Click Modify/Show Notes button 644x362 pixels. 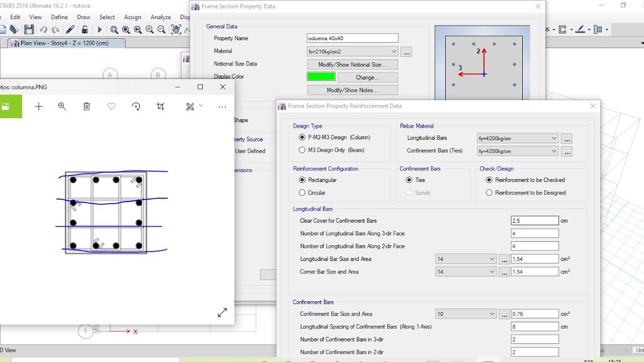[x=352, y=90]
